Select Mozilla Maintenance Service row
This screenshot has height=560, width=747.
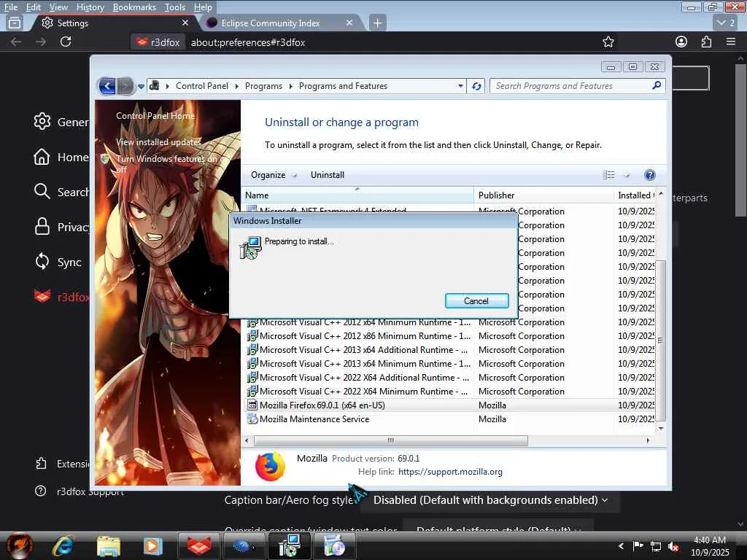pyautogui.click(x=450, y=419)
